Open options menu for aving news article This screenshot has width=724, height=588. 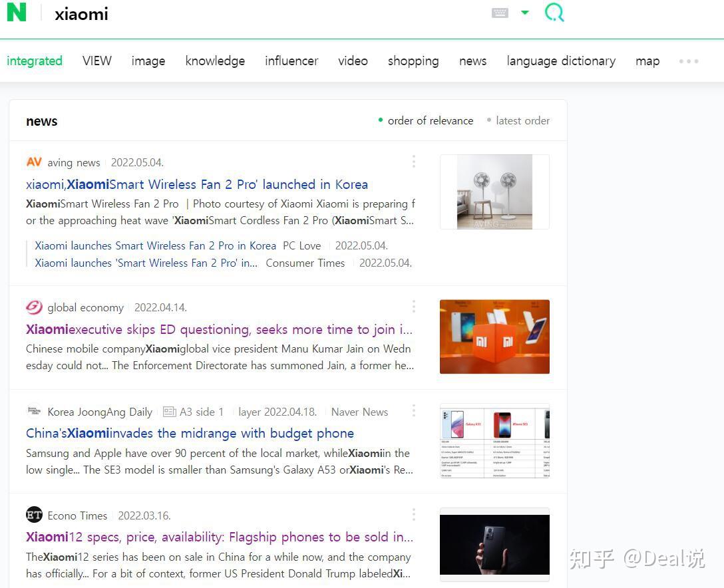tap(414, 162)
